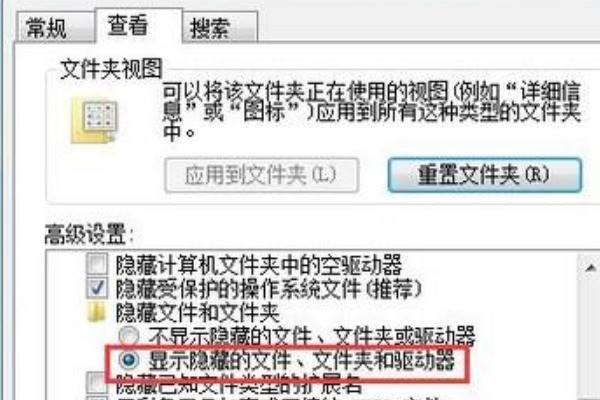Click the folder view description text
Viewport: 600px width, 400px height.
pyautogui.click(x=372, y=111)
